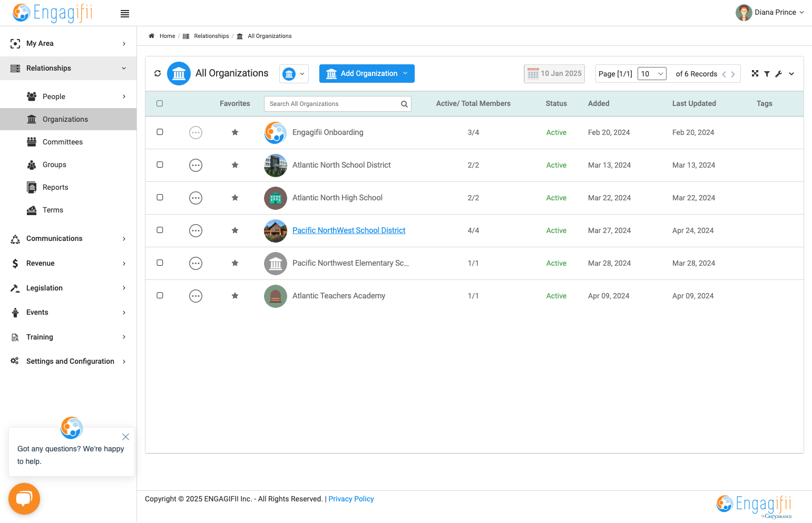Open actions menu for Engagifii Onboarding
This screenshot has height=523, width=812.
pyautogui.click(x=195, y=132)
